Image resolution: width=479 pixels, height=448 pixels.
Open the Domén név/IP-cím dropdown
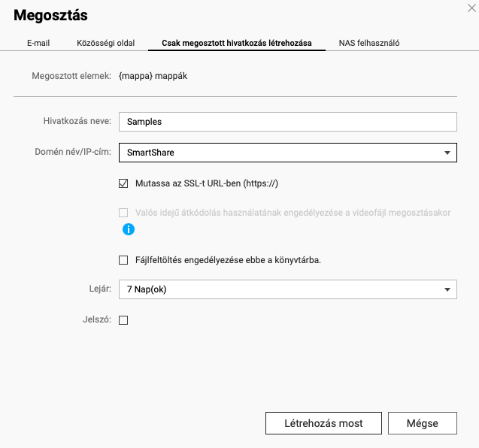[x=288, y=153]
